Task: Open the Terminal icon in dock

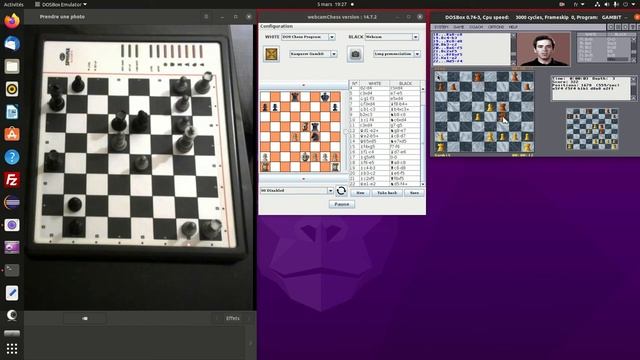Action: [x=12, y=270]
